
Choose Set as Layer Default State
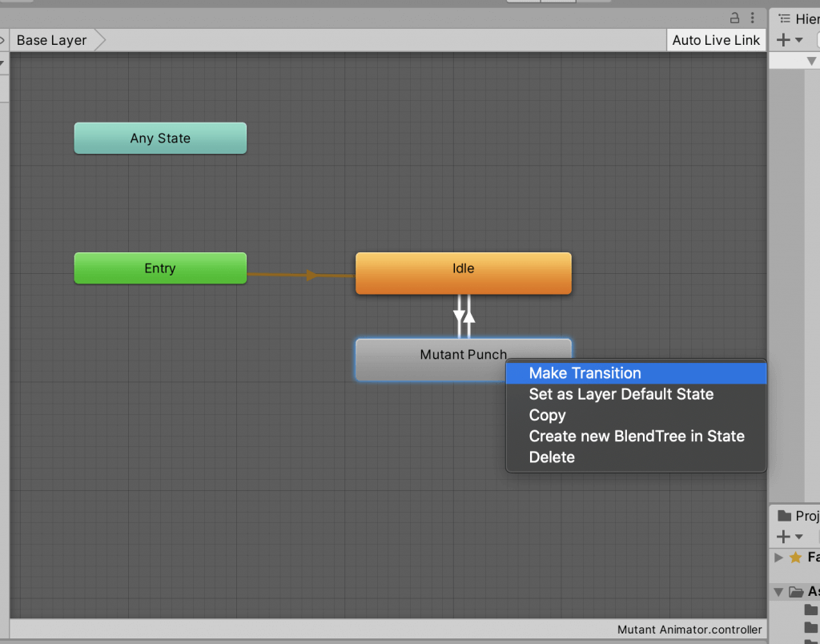click(x=621, y=394)
